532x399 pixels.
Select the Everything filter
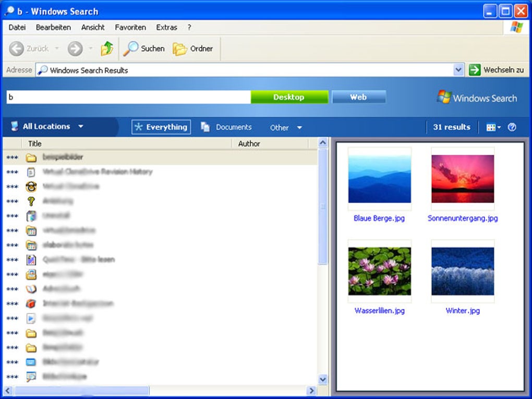161,127
